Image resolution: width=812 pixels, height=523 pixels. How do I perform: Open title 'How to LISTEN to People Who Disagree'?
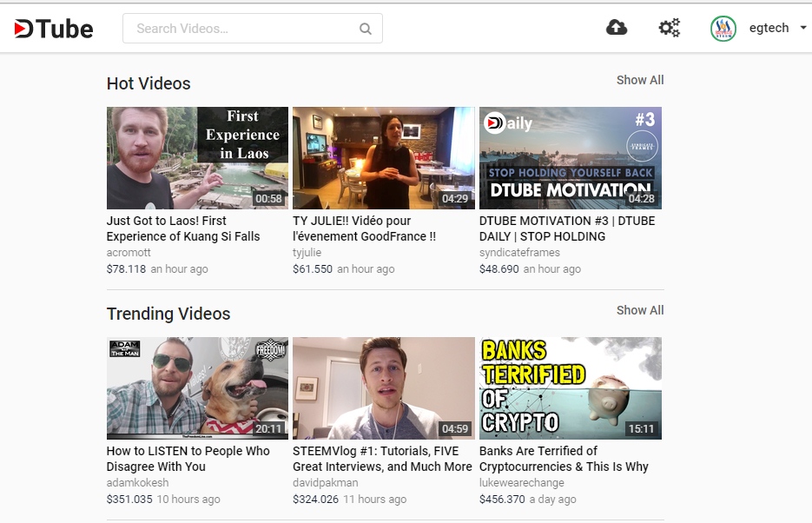[188, 459]
